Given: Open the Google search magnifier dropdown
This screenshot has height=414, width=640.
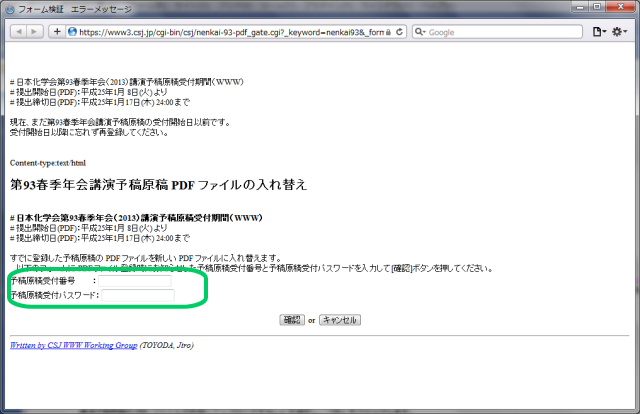Looking at the screenshot, I should tap(420, 32).
